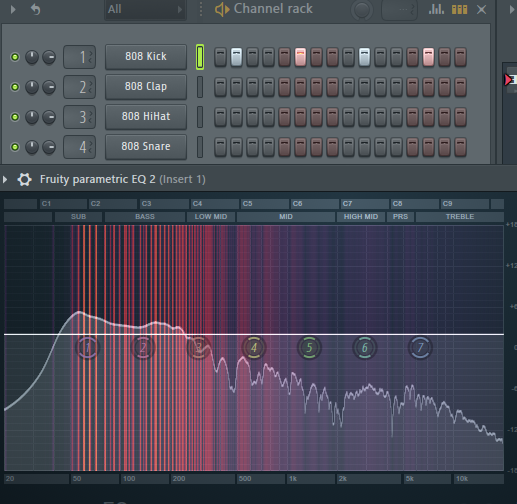Image resolution: width=517 pixels, height=504 pixels.
Task: Click the 808 HiHat volume knob
Action: [x=49, y=117]
